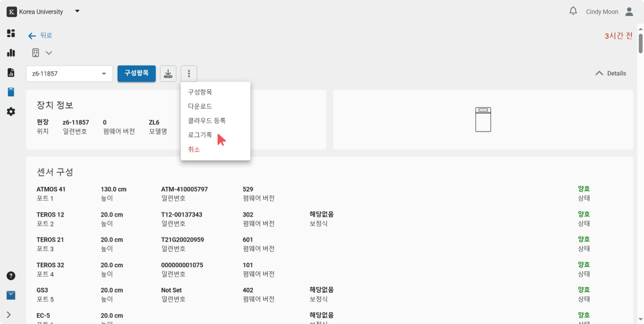644x324 pixels.
Task: Click the ATMOS 41 sensor name
Action: pos(51,189)
